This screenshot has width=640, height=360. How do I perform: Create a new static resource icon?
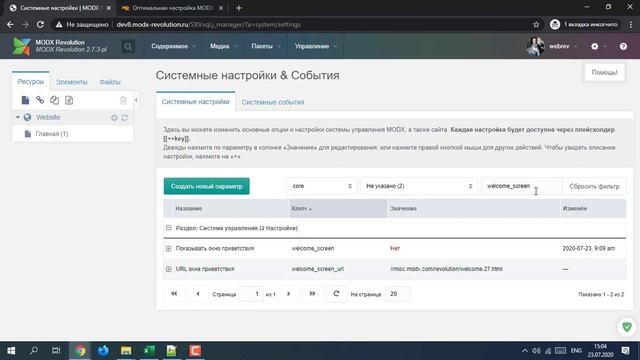click(x=69, y=100)
